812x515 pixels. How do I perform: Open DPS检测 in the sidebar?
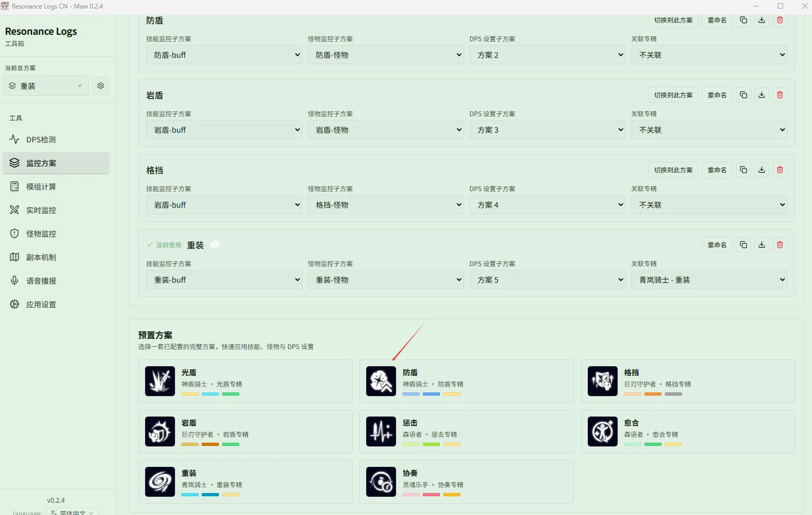pos(56,140)
